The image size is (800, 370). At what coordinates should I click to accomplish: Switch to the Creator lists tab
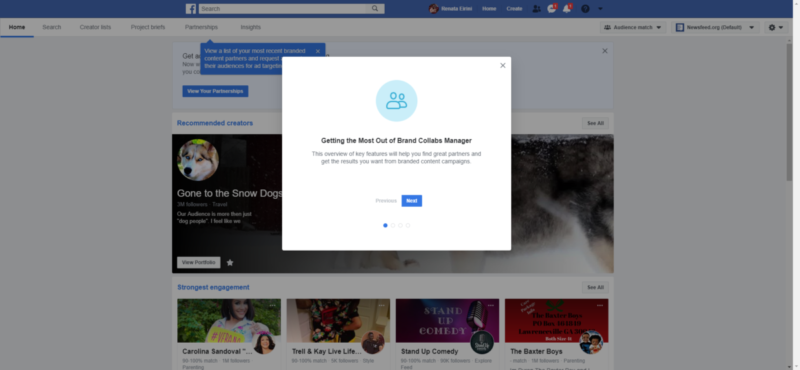pyautogui.click(x=95, y=28)
